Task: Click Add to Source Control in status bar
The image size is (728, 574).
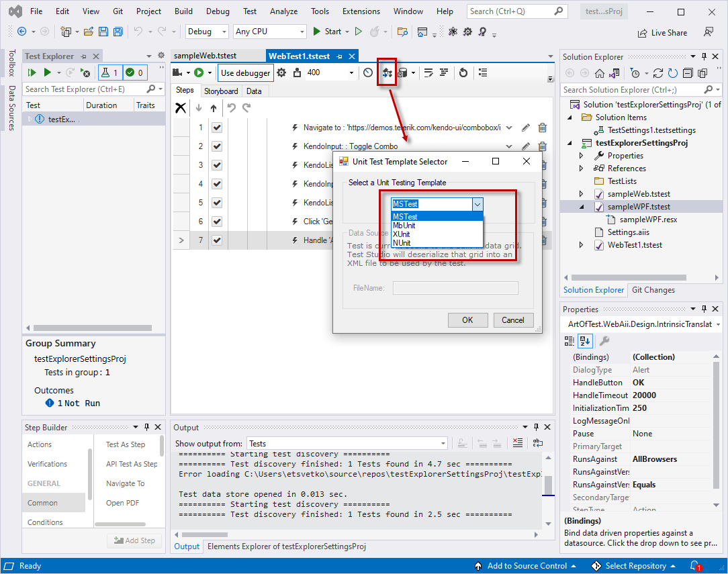Action: tap(525, 566)
